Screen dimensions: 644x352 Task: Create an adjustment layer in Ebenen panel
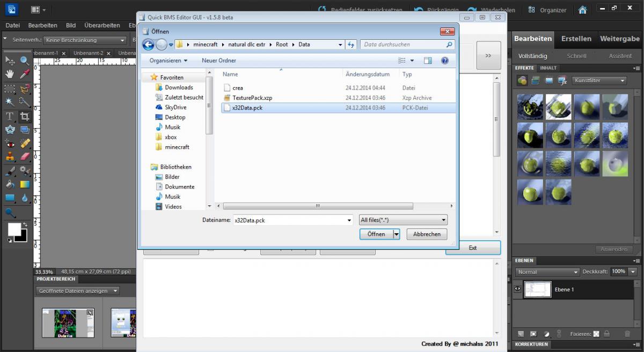546,334
